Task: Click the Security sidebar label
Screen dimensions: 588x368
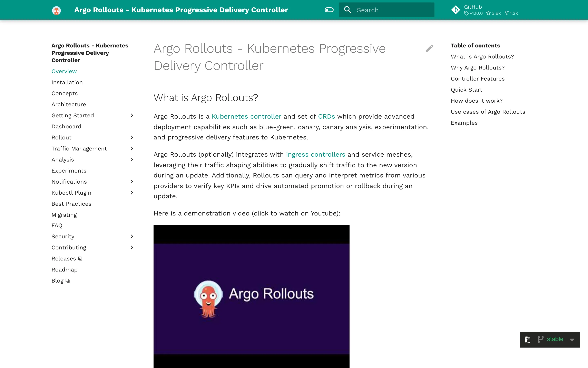Action: pos(63,237)
